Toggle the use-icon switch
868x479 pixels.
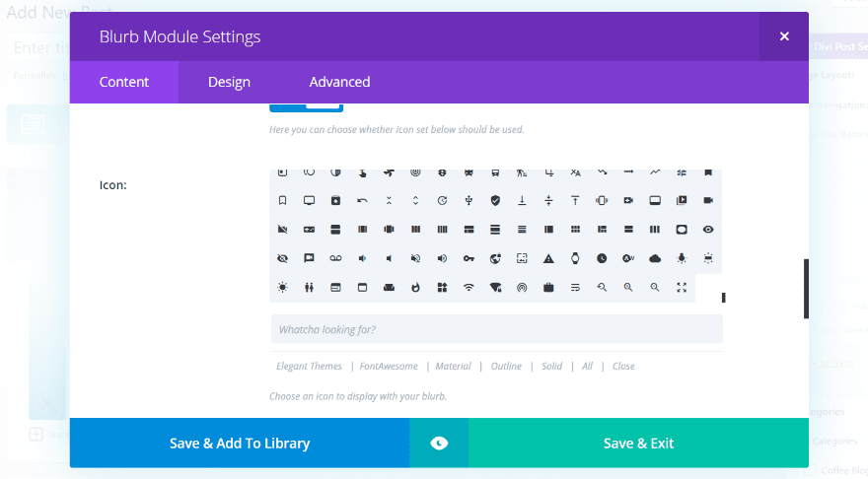(306, 105)
